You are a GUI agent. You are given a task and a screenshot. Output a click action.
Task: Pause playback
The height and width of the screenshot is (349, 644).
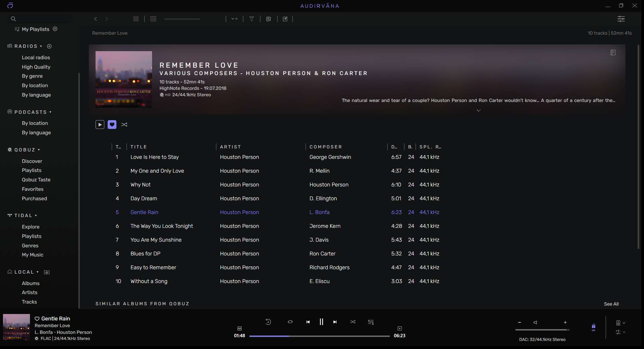(x=321, y=322)
